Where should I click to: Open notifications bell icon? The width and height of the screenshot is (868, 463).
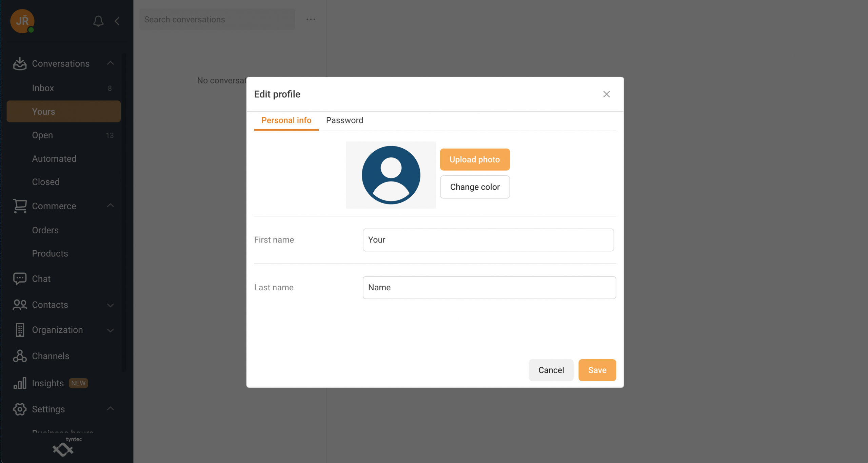pyautogui.click(x=98, y=21)
